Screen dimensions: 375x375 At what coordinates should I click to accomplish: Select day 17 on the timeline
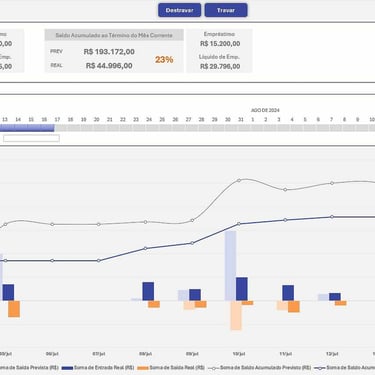pos(57,119)
